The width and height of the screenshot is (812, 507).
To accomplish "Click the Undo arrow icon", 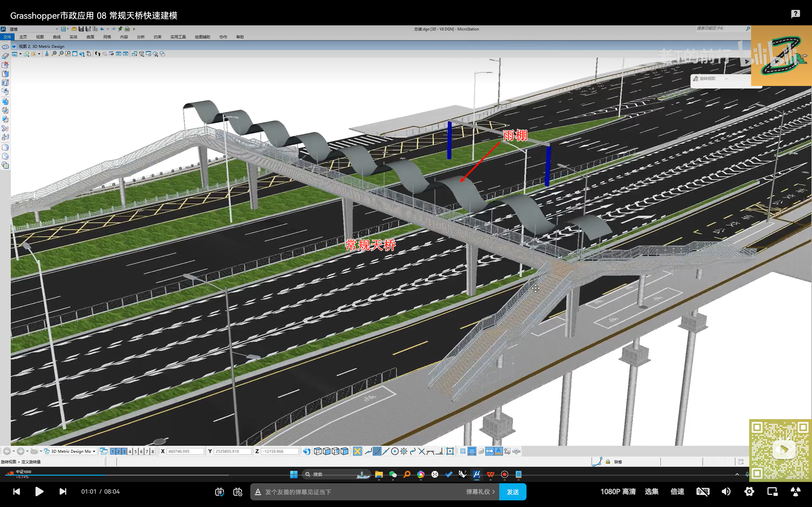I will (x=102, y=29).
